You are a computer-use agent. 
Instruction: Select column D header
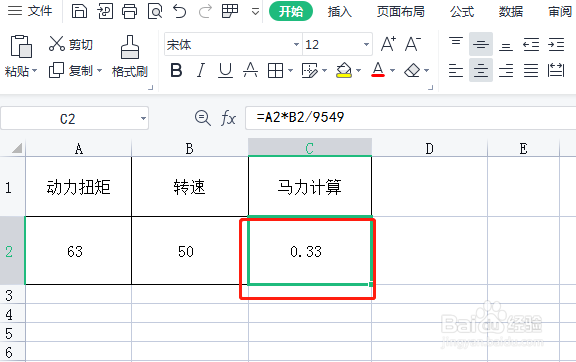[429, 148]
